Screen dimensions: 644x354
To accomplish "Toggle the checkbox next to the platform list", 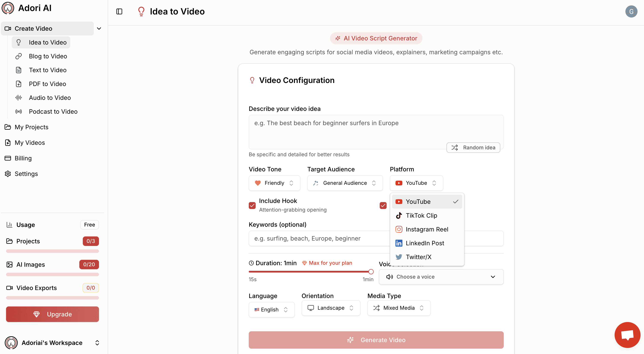I will pyautogui.click(x=383, y=205).
